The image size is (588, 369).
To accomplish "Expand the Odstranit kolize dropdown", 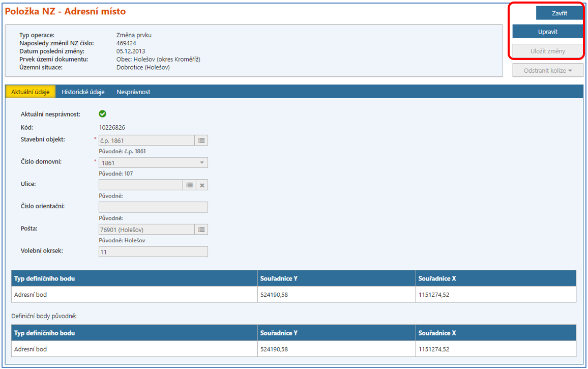I will click(x=547, y=70).
